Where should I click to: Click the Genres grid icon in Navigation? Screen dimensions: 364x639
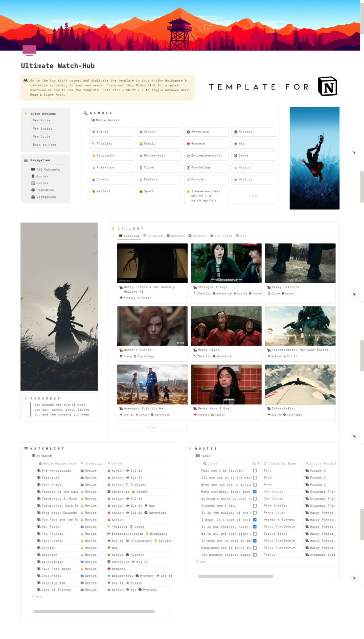[x=33, y=183]
